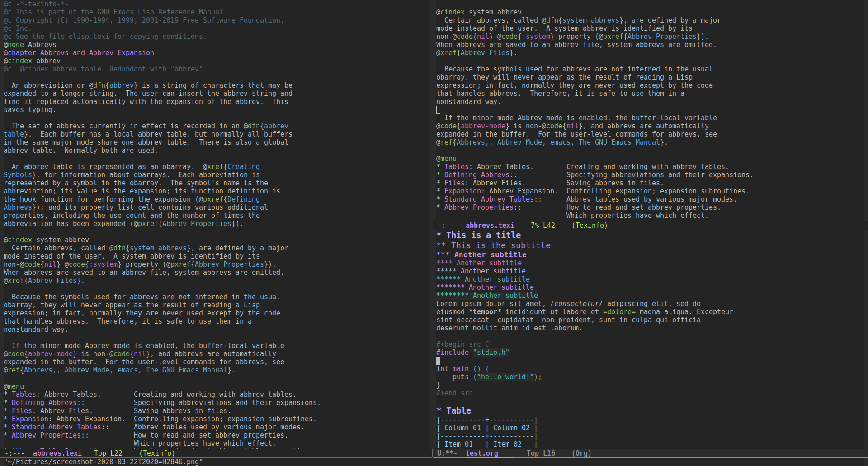This screenshot has height=466, width=868.
Task: Click the '@chapter Abbrevs and Abbrev Expansion' line
Action: 79,52
